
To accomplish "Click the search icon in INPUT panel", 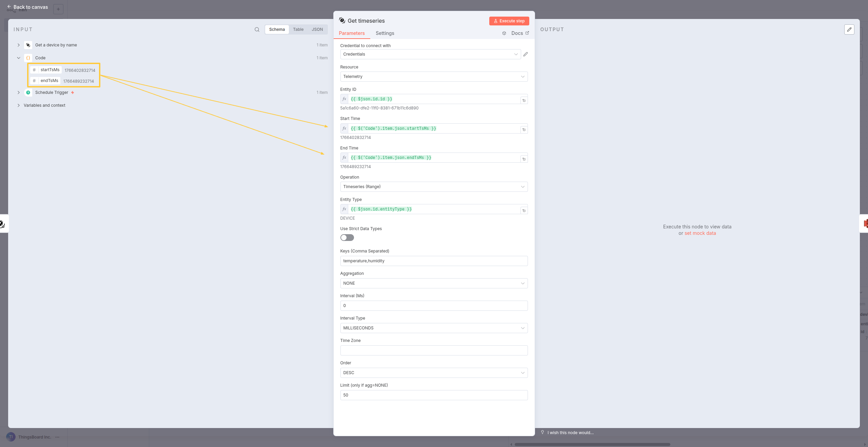I will pos(257,29).
